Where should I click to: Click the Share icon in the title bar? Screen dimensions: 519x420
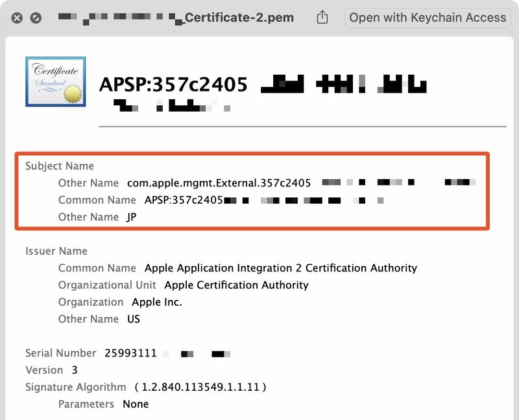pyautogui.click(x=322, y=18)
